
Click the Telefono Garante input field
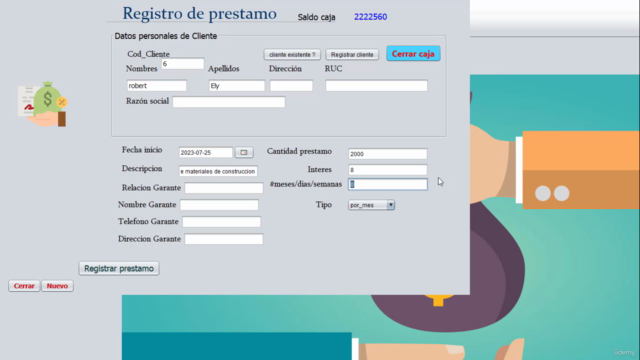(221, 222)
